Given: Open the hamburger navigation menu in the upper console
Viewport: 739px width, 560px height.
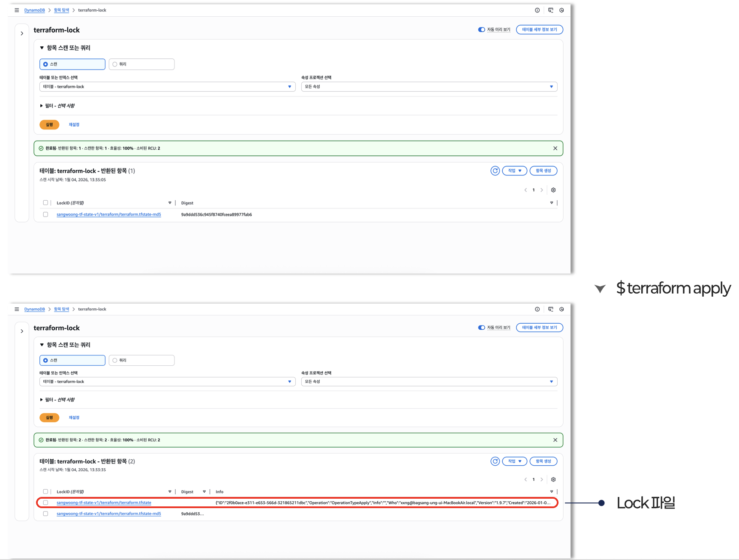Looking at the screenshot, I should click(17, 10).
